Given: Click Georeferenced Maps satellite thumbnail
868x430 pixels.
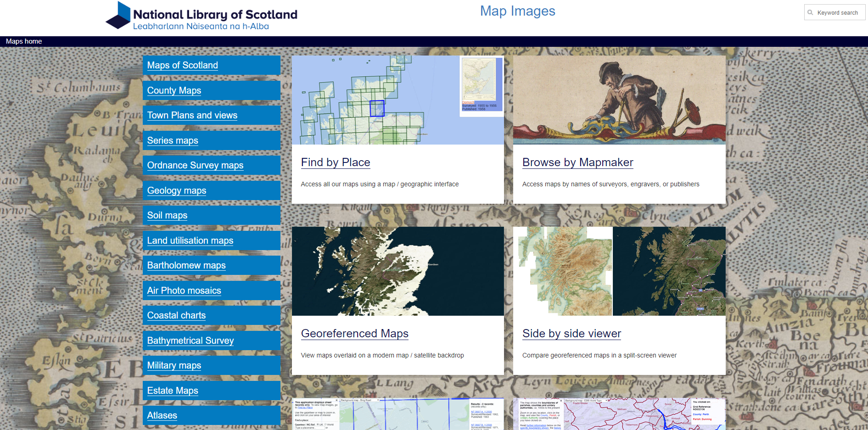Looking at the screenshot, I should [x=398, y=271].
